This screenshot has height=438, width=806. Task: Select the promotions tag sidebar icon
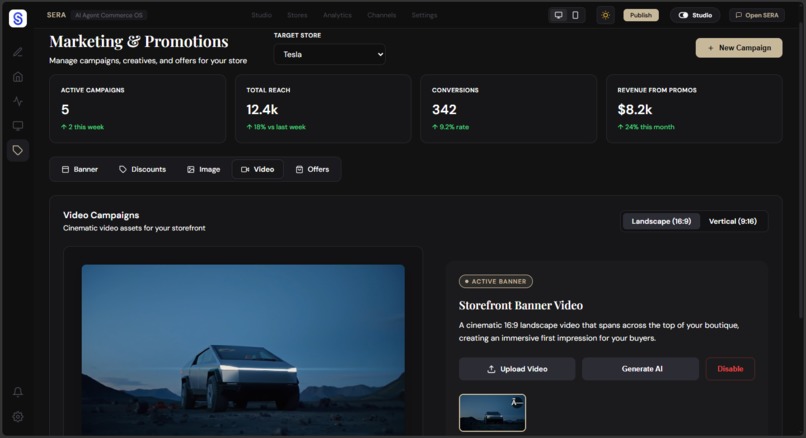[x=18, y=151]
